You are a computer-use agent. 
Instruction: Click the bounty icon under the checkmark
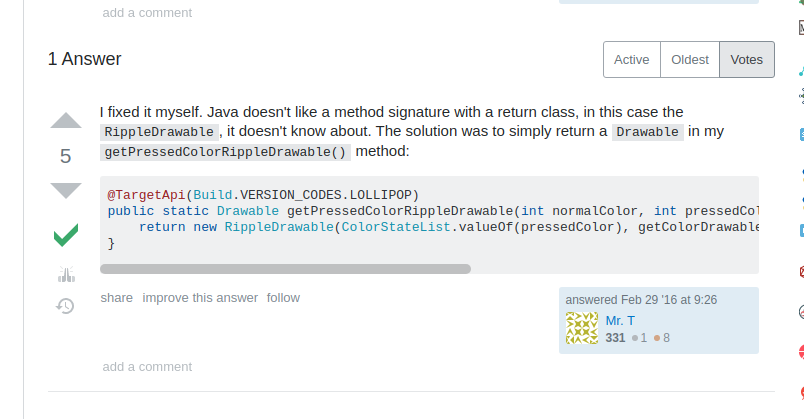pyautogui.click(x=66, y=275)
